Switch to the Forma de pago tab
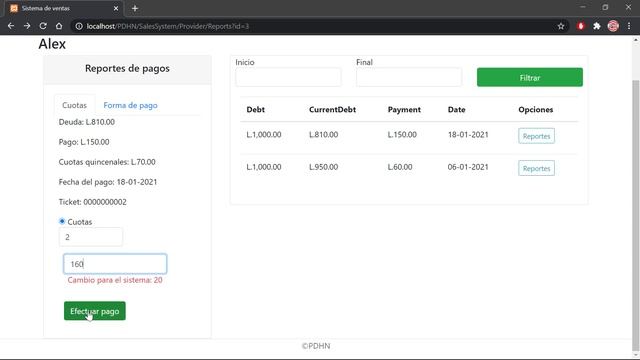Screen dimensions: 640x360 130,105
